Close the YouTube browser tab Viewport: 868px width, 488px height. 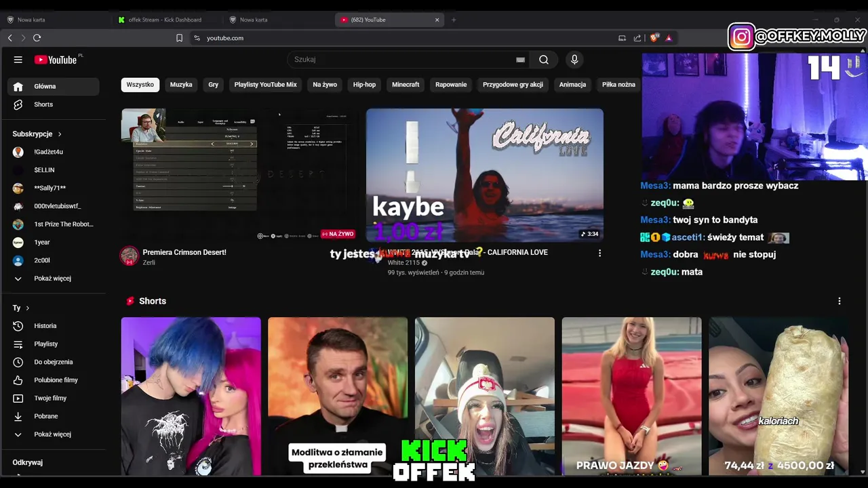[437, 20]
